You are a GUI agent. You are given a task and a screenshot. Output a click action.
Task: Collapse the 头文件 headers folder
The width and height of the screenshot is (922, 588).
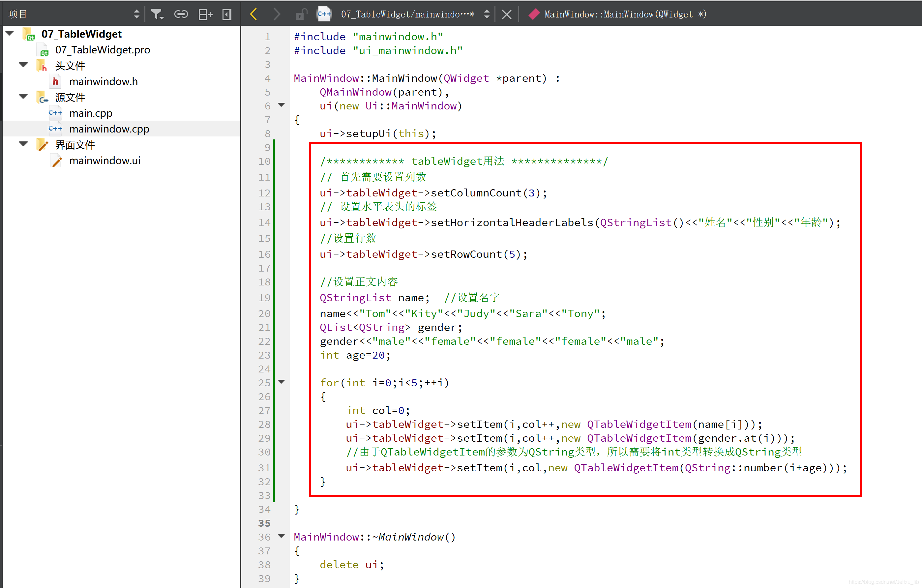pyautogui.click(x=23, y=65)
